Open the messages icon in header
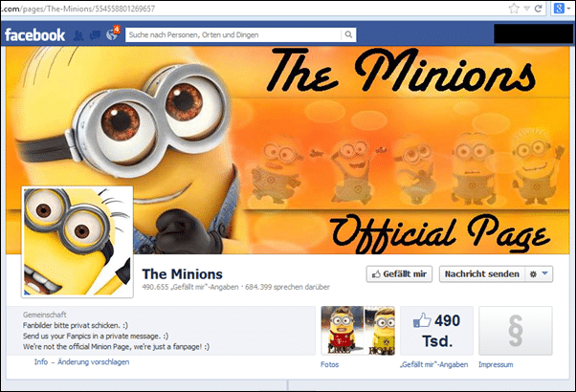The width and height of the screenshot is (576, 392). point(95,35)
